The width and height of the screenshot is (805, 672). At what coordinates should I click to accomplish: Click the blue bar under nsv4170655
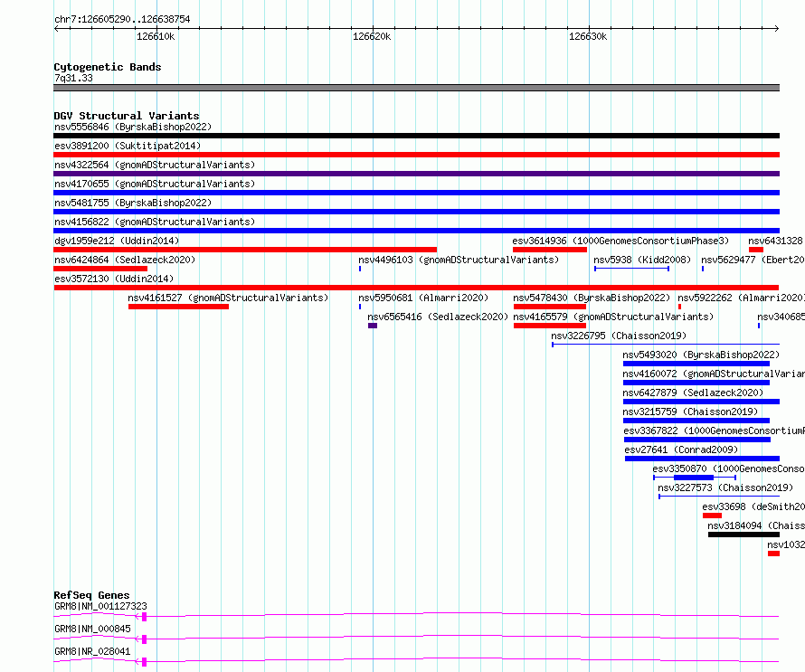(x=416, y=193)
